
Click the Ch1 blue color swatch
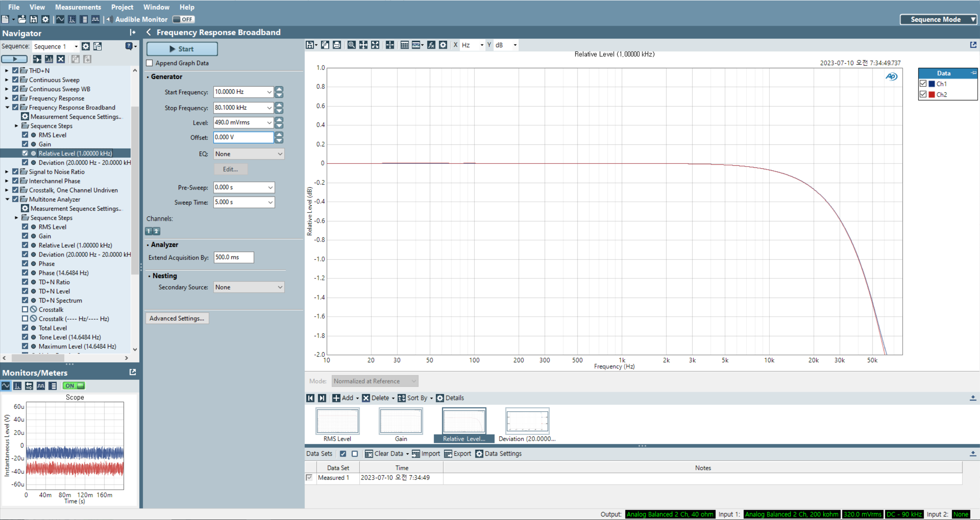click(932, 84)
